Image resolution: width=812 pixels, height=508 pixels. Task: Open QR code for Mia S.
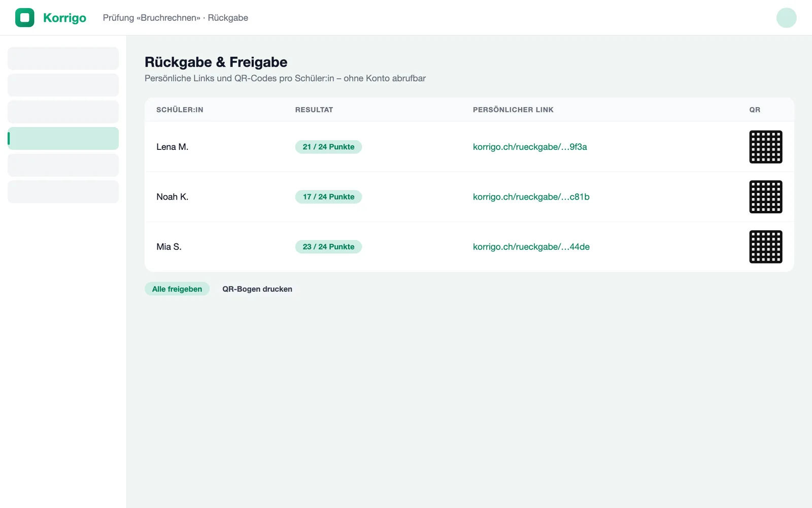tap(766, 247)
